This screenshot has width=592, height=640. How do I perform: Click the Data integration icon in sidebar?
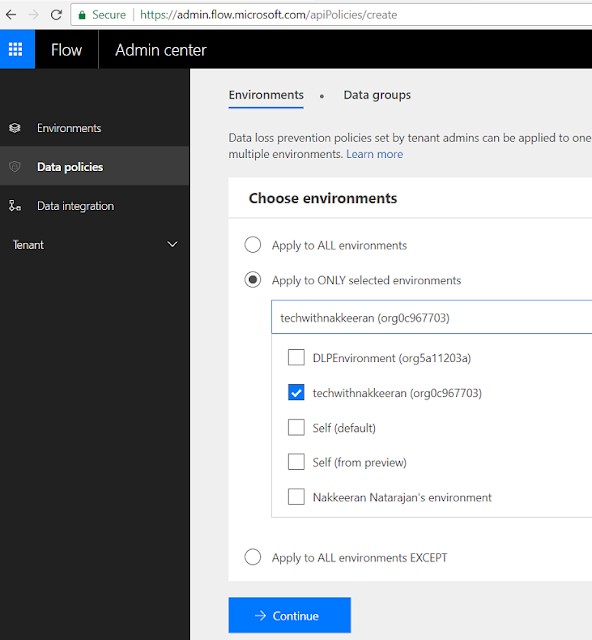click(15, 206)
